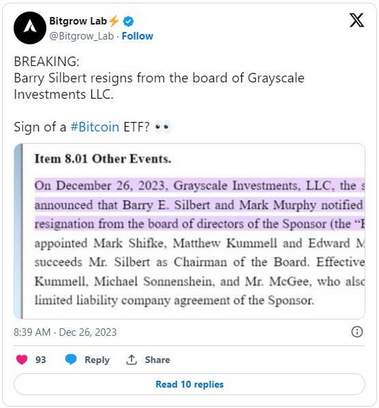Click the Reply text label

[x=97, y=360]
